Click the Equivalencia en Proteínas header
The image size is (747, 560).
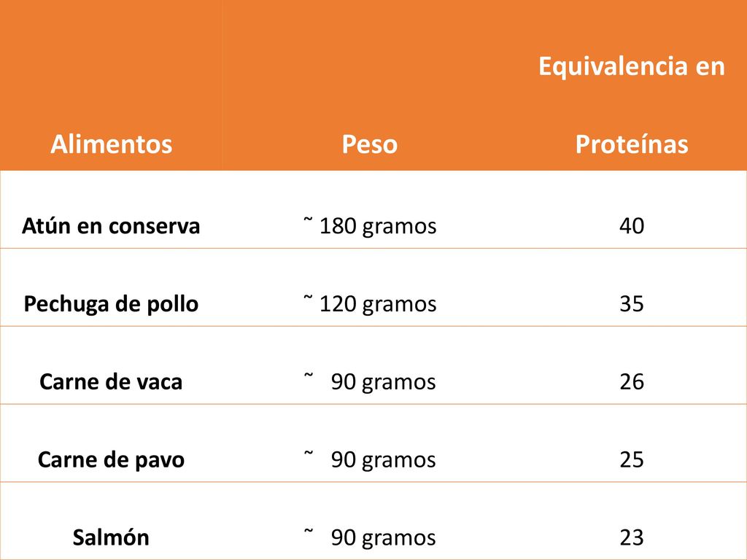[632, 105]
